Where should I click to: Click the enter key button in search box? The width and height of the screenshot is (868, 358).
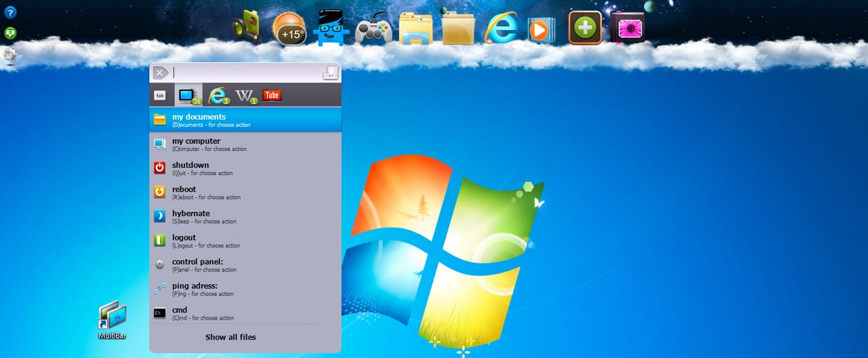pos(330,72)
